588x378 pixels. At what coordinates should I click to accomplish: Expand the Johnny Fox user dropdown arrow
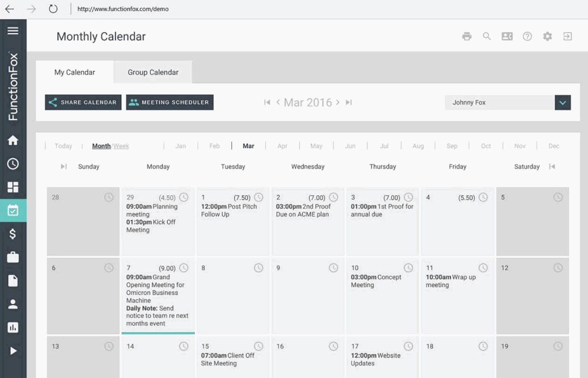point(563,102)
